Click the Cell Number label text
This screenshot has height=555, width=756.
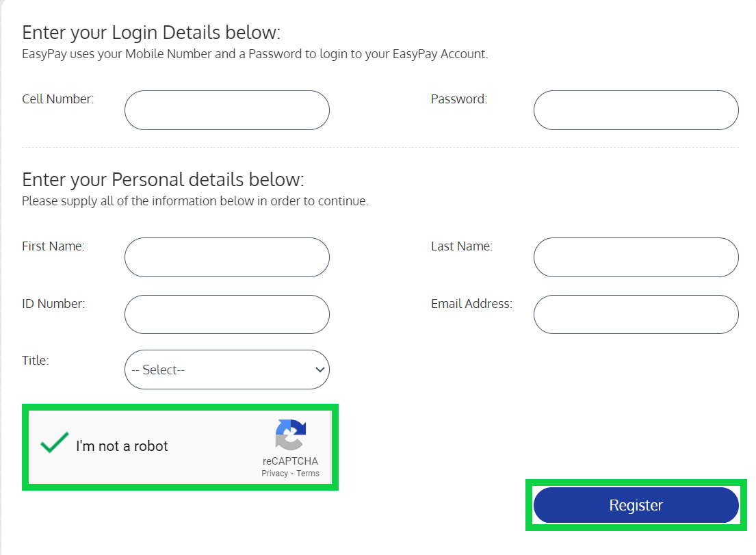(57, 99)
